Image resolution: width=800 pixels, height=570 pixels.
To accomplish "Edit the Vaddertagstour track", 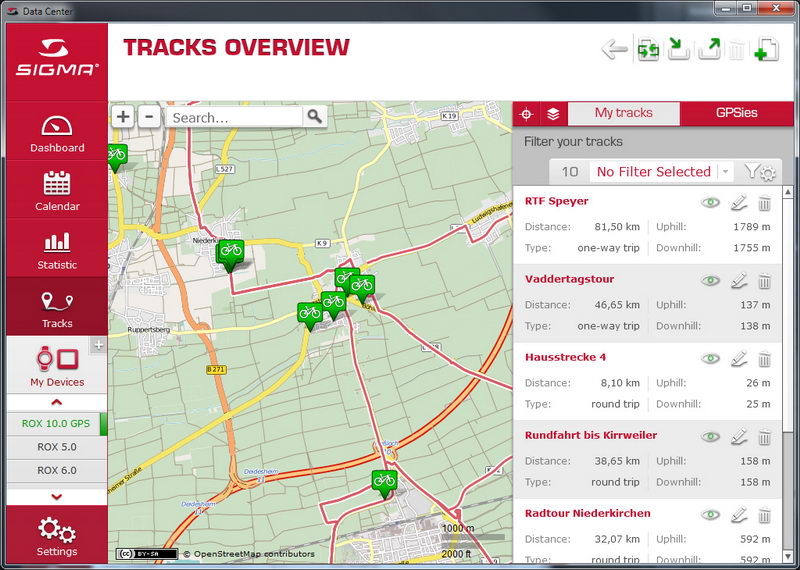I will point(739,281).
